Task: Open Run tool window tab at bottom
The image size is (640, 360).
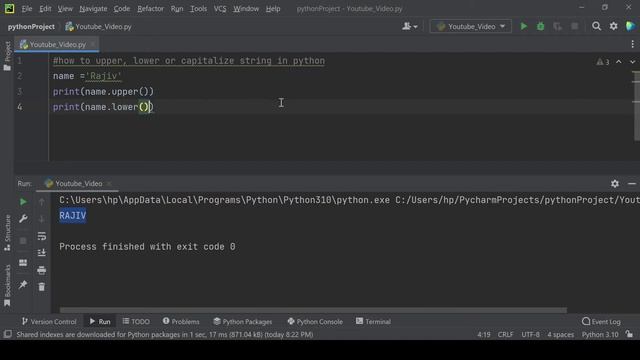Action: click(x=100, y=322)
